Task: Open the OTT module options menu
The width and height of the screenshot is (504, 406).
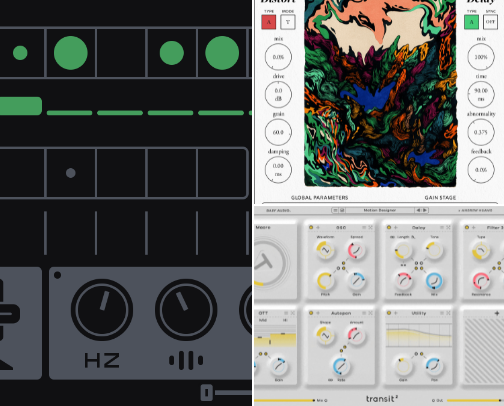Action: pos(286,313)
